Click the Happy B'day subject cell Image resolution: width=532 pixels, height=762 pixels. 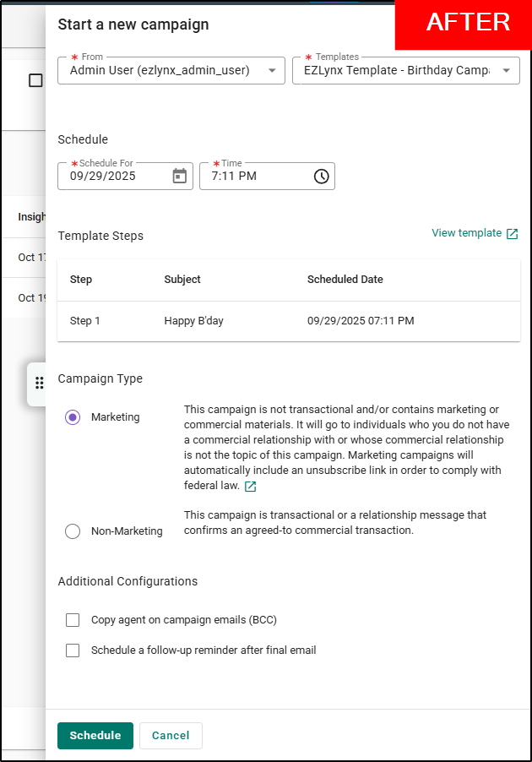[x=194, y=321]
